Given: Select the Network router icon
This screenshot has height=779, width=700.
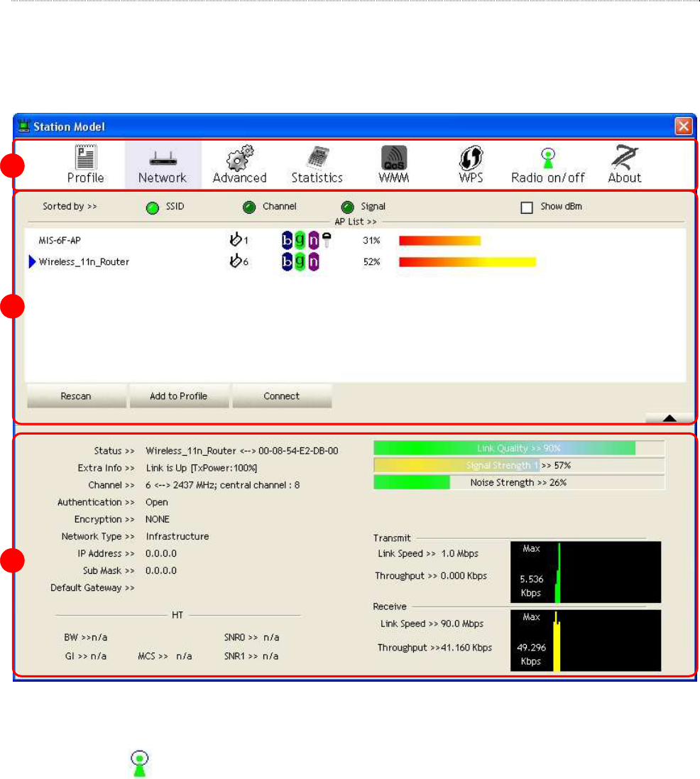Looking at the screenshot, I should click(x=163, y=158).
